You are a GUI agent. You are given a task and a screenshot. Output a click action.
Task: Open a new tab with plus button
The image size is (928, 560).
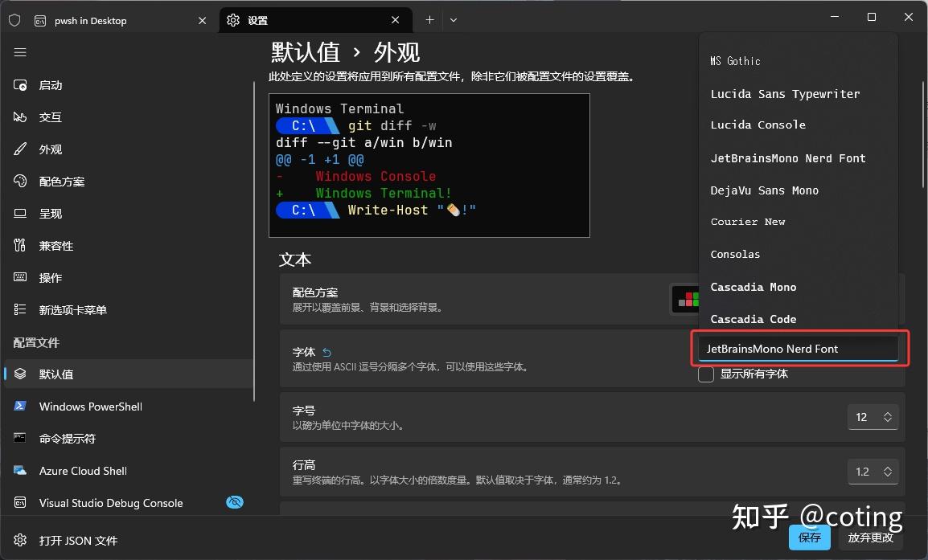[x=429, y=20]
